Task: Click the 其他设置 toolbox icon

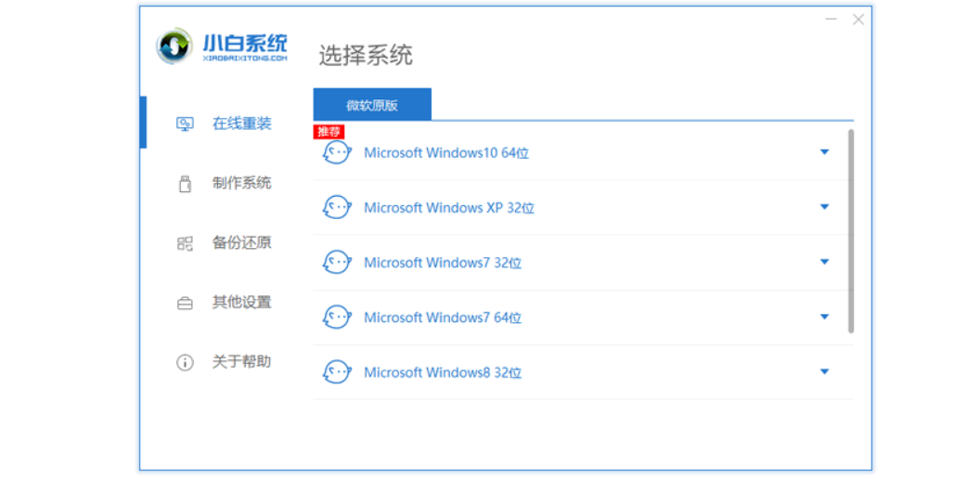Action: pyautogui.click(x=185, y=303)
